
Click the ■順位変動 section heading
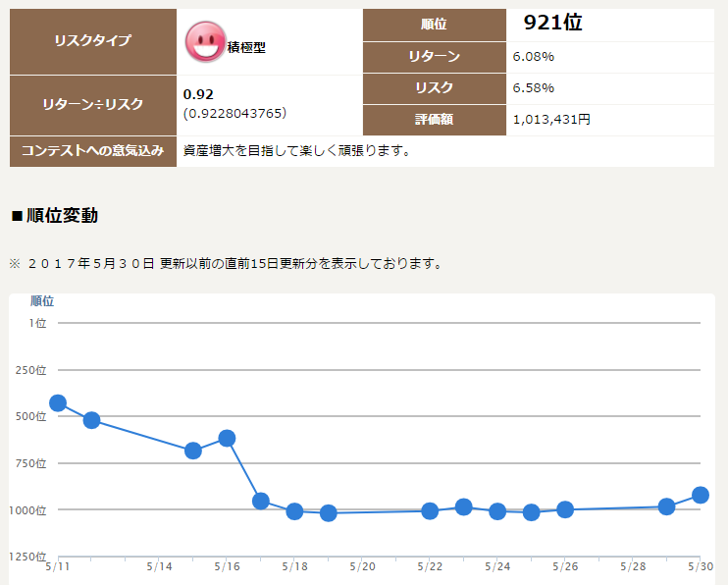(54, 216)
